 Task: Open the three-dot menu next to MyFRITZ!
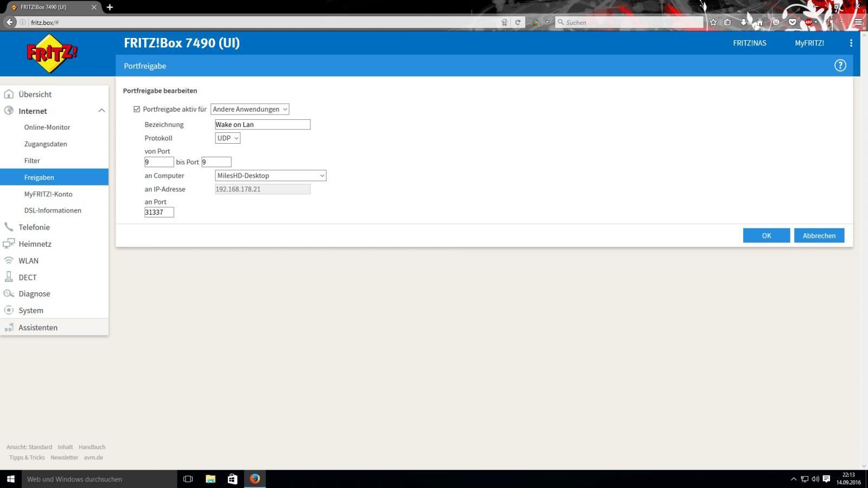851,43
